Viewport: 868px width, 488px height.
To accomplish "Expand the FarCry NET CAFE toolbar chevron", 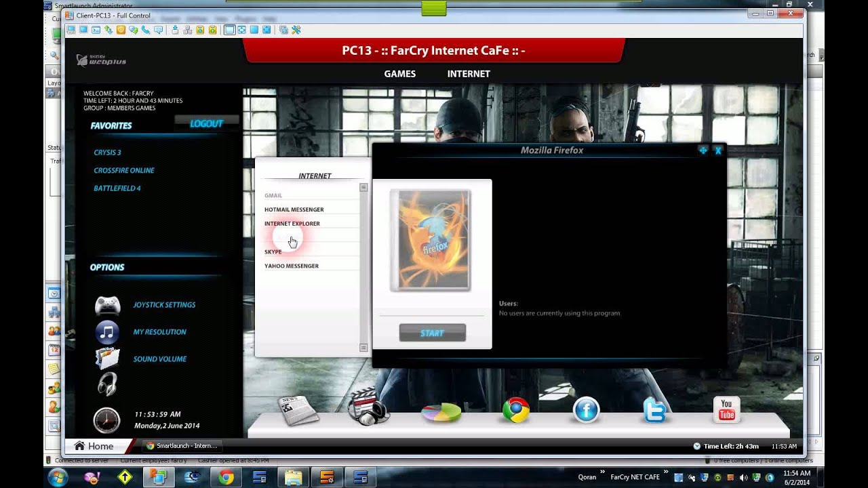I will (x=665, y=472).
